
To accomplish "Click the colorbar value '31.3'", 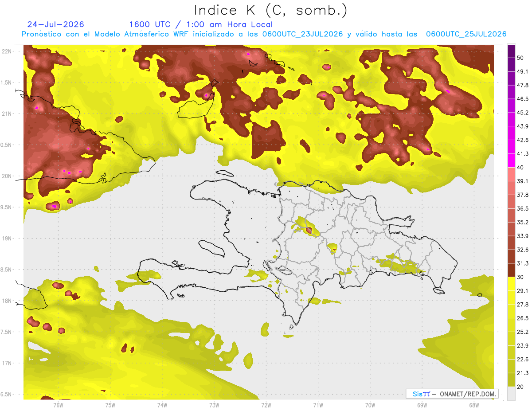I will [523, 263].
